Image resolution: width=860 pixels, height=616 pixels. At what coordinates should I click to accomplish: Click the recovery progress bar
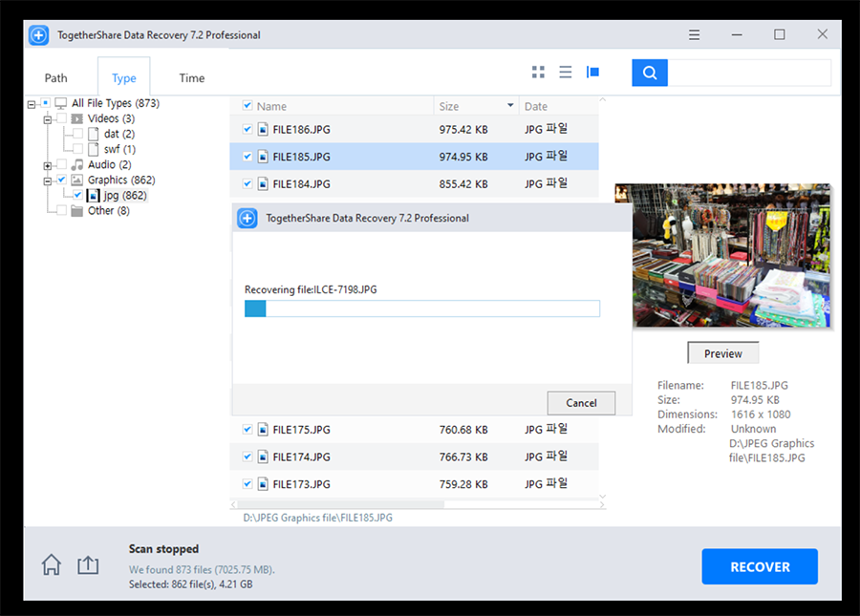(x=421, y=308)
